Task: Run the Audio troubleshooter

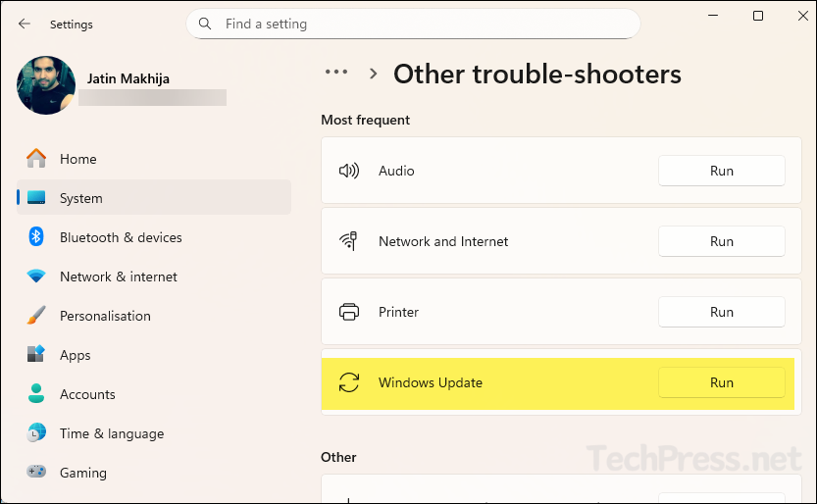Action: (x=721, y=171)
